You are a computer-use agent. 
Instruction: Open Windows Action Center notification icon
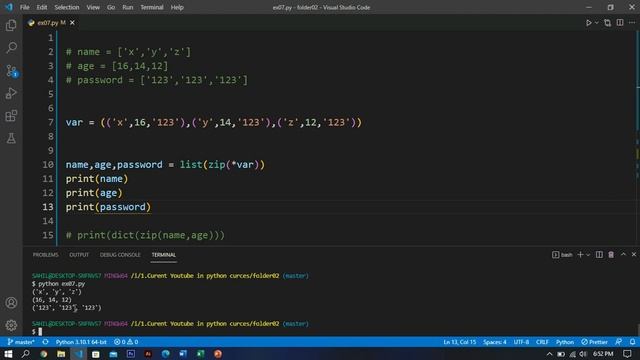click(627, 353)
